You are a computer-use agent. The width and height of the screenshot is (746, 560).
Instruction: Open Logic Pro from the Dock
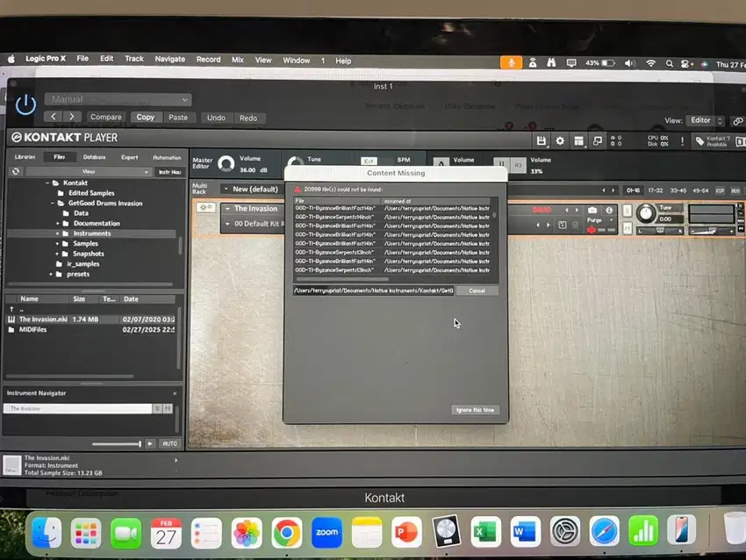[x=446, y=531]
